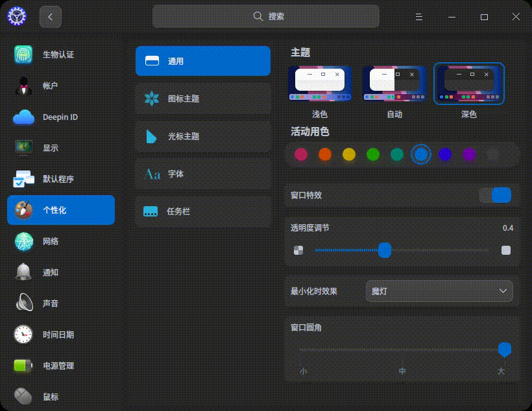Click the 窗口圆角 slider handle
The width and height of the screenshot is (532, 411).
[x=505, y=349]
